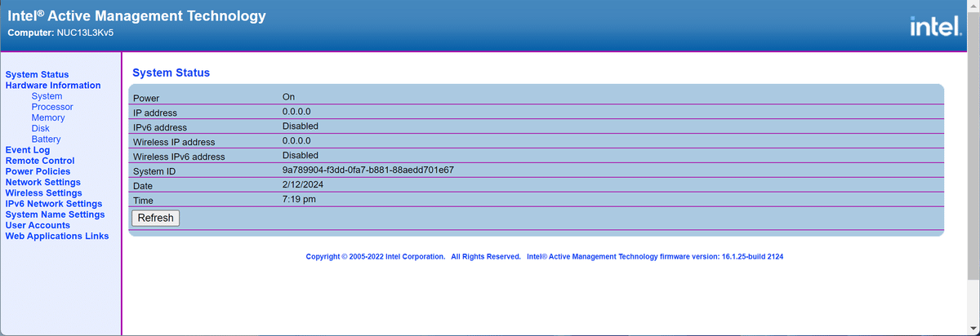Open Web Applications Links page
The image size is (980, 336).
click(x=57, y=236)
